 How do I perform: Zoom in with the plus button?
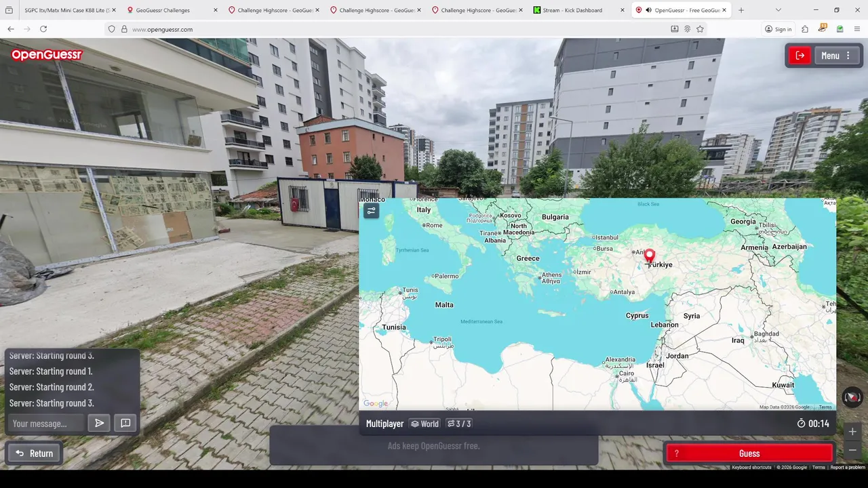pyautogui.click(x=852, y=432)
